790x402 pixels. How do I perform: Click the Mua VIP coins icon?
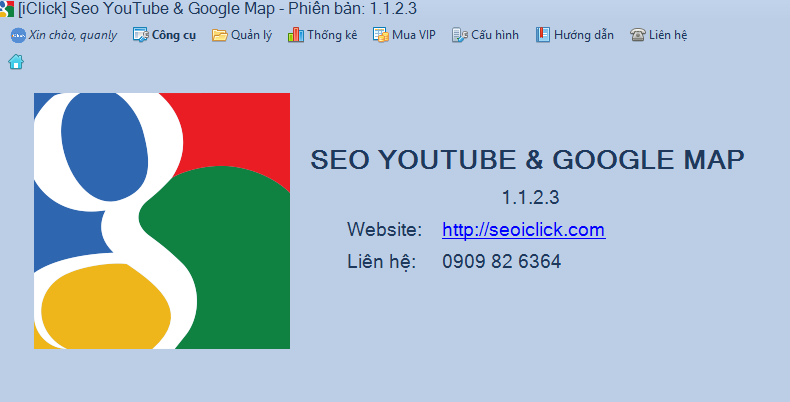pyautogui.click(x=381, y=35)
